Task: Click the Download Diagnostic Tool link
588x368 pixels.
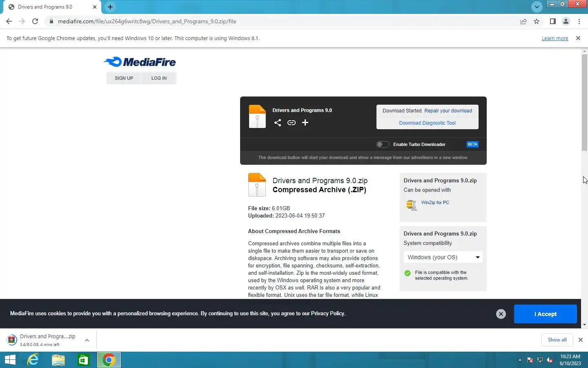Action: [427, 123]
